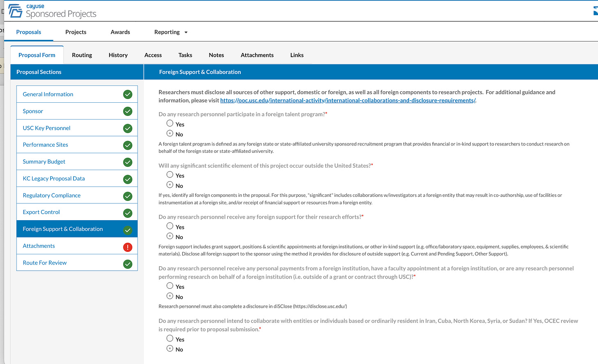
Task: Open the KC Legacy Proposal Data section
Action: (x=77, y=178)
